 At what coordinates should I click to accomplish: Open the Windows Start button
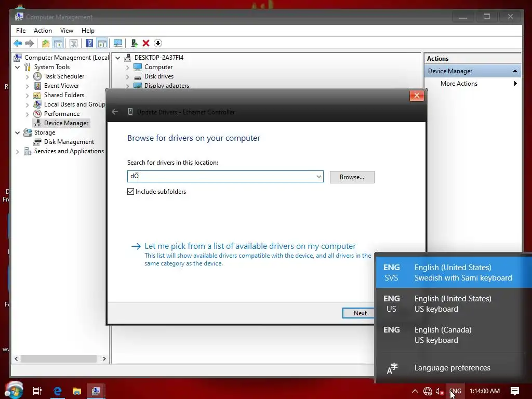coord(14,391)
